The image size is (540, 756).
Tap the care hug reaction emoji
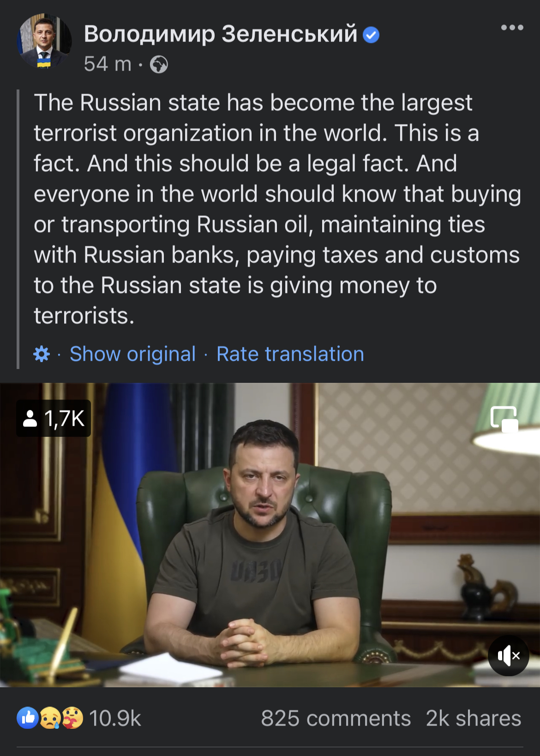click(72, 718)
